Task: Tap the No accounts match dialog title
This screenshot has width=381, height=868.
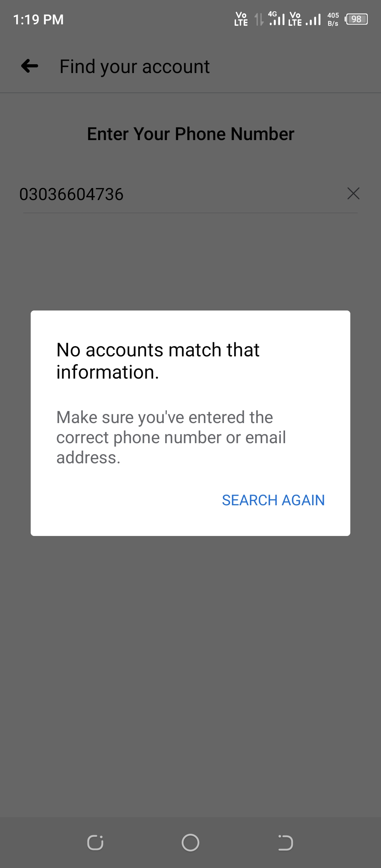Action: pos(158,361)
